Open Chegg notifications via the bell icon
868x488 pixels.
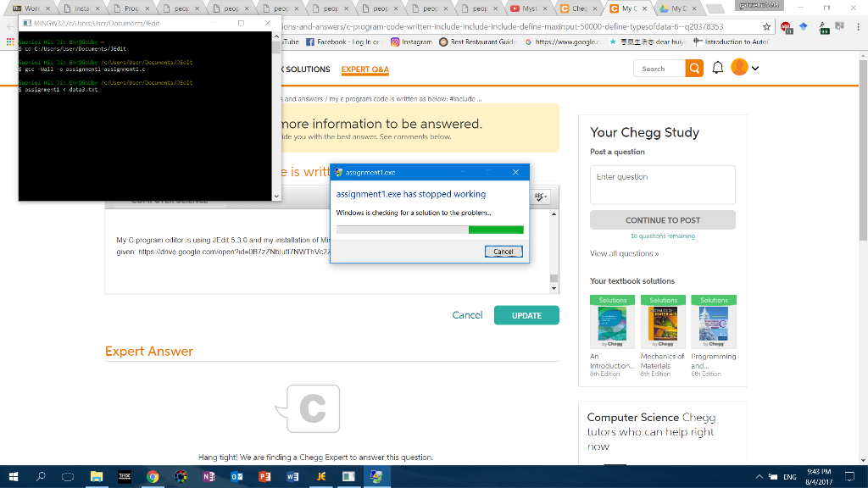[x=716, y=69]
